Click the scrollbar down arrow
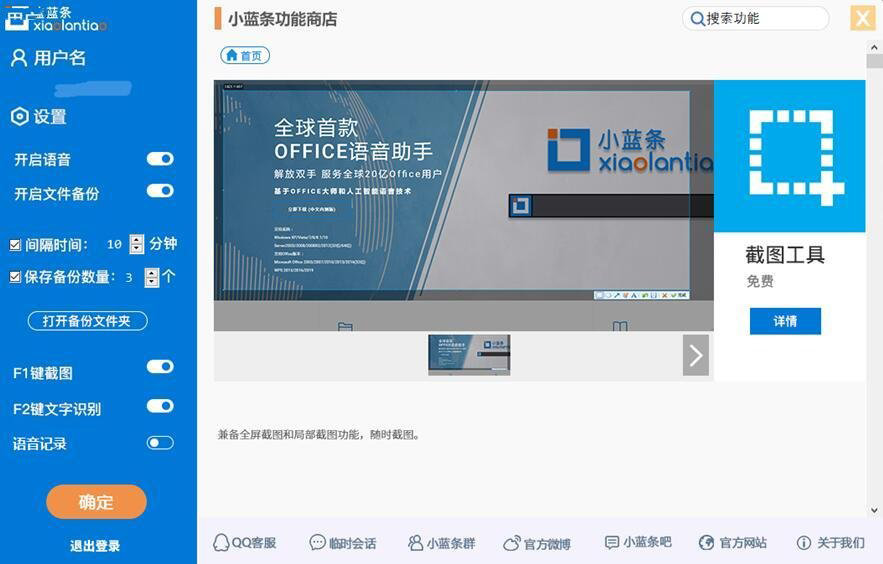The width and height of the screenshot is (883, 564). (x=874, y=511)
